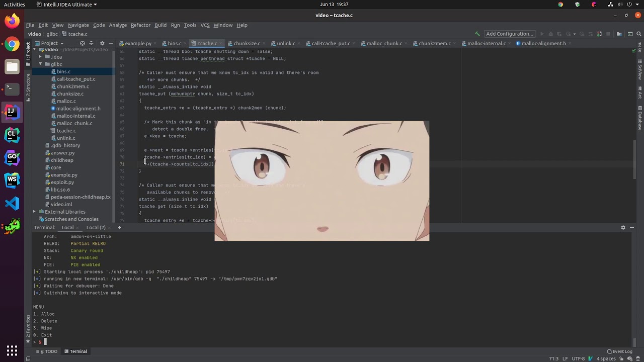Expand External Libraries node
Screen dimensions: 644x362
(x=34, y=212)
